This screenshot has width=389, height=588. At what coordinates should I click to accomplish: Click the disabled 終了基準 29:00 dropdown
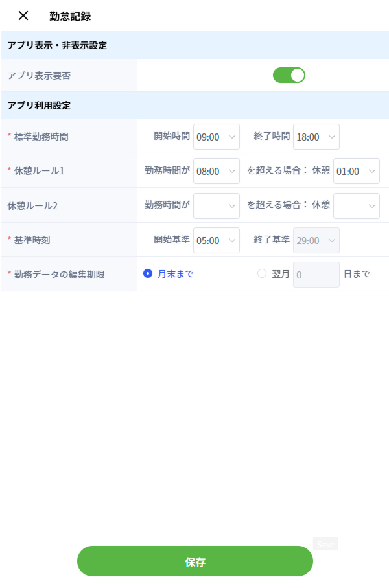[316, 240]
